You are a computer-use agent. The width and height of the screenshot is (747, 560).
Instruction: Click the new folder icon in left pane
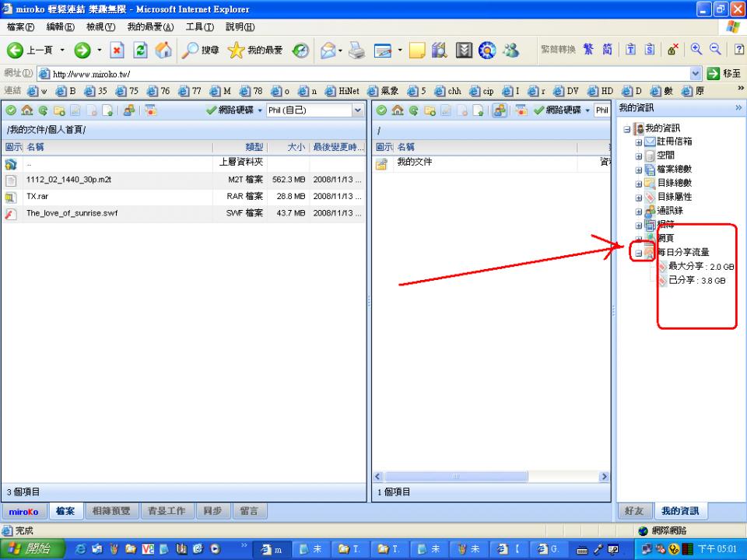click(x=59, y=110)
